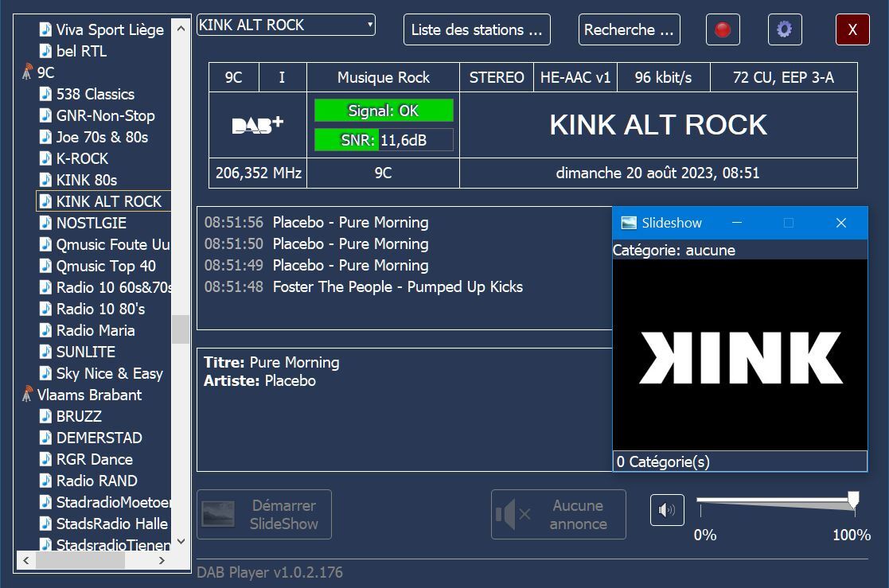
Task: Select station NOSTLGIE
Action: click(92, 223)
